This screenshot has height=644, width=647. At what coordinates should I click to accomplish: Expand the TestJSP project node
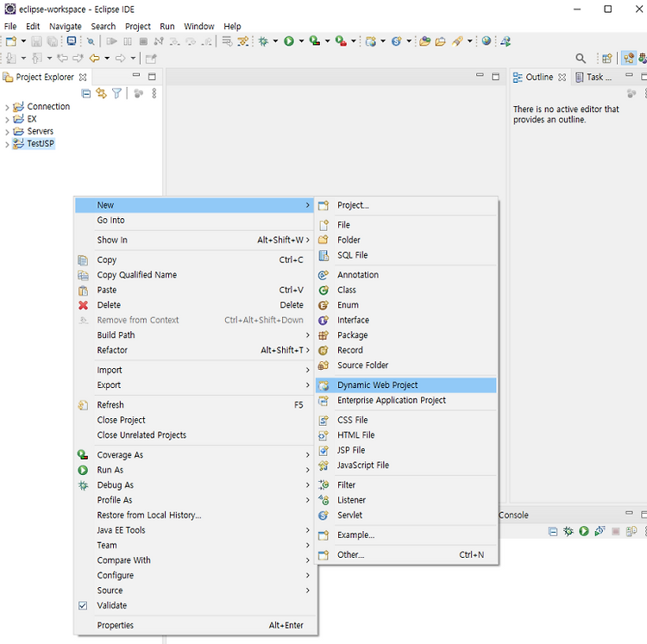click(x=7, y=144)
